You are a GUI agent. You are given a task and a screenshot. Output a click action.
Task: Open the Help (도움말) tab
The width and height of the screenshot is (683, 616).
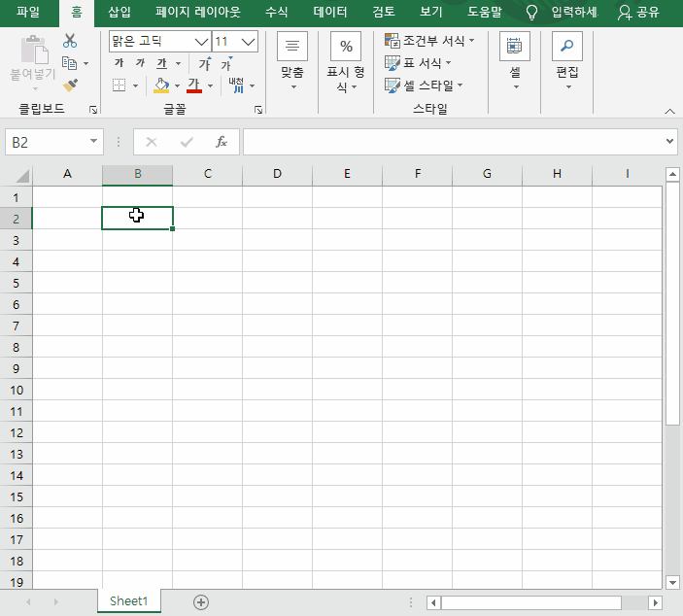pyautogui.click(x=485, y=12)
